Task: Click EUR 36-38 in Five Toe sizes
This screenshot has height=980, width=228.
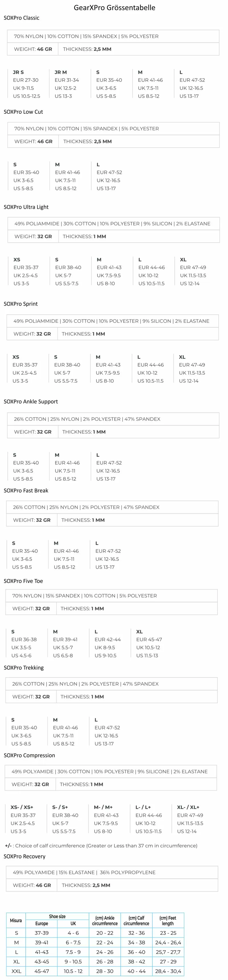Action: pos(24,640)
